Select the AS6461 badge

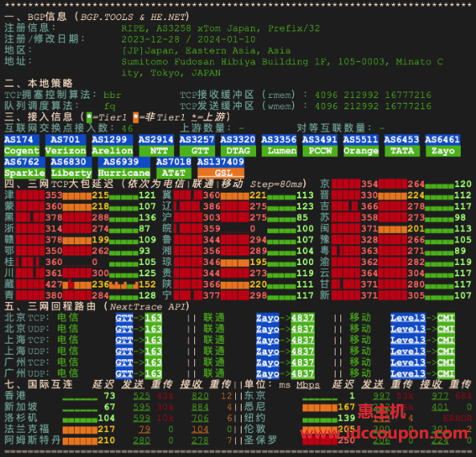tap(442, 140)
